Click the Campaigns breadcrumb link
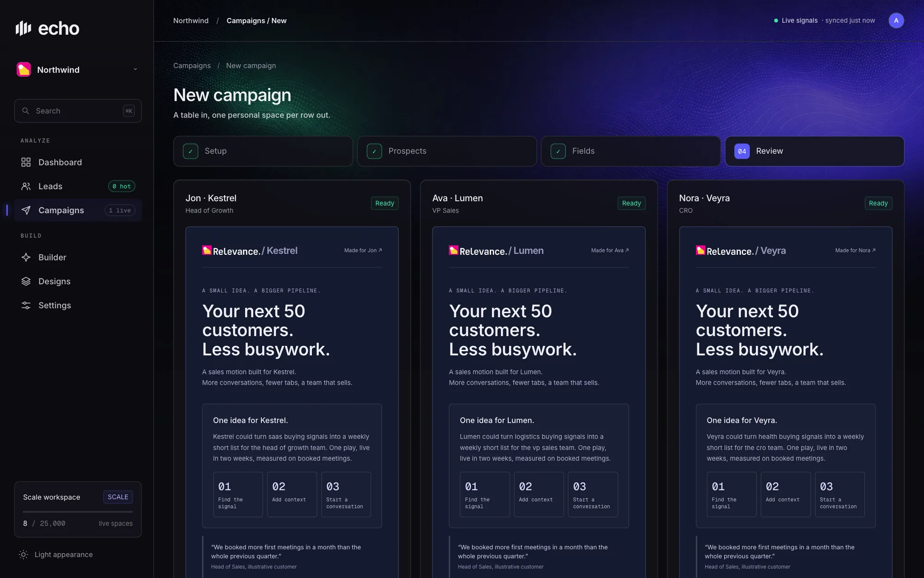The height and width of the screenshot is (578, 924). [x=192, y=66]
